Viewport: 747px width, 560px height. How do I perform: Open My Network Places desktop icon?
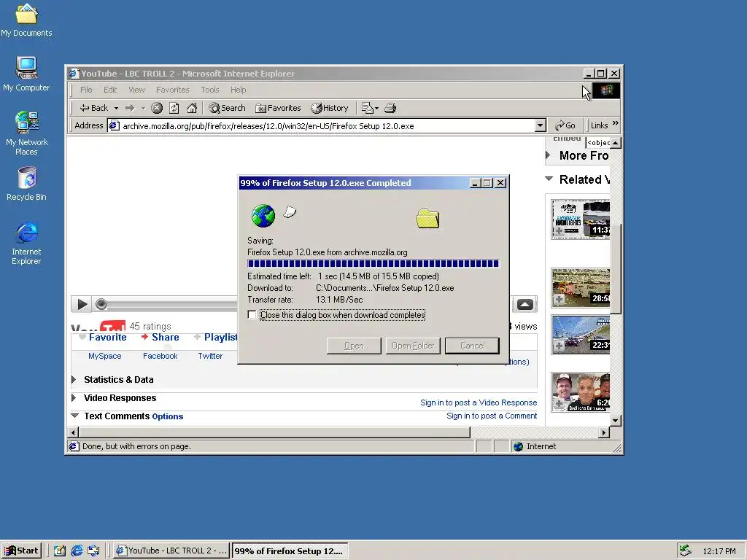coord(26,133)
